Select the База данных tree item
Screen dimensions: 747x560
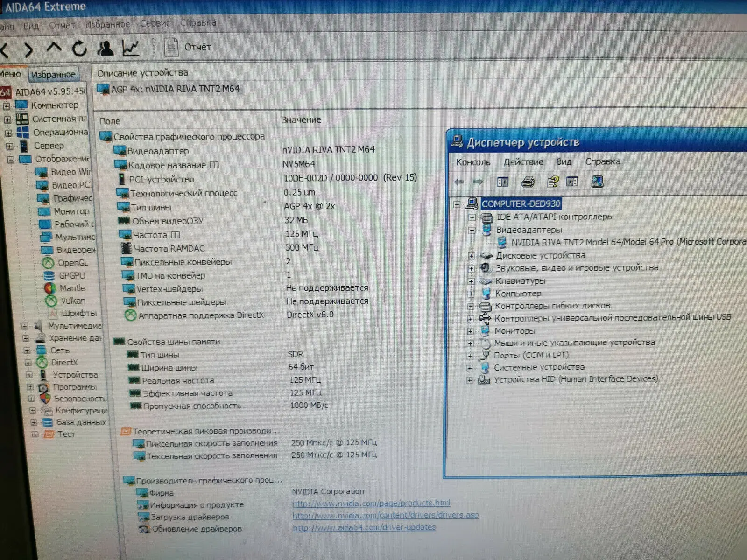pos(81,422)
